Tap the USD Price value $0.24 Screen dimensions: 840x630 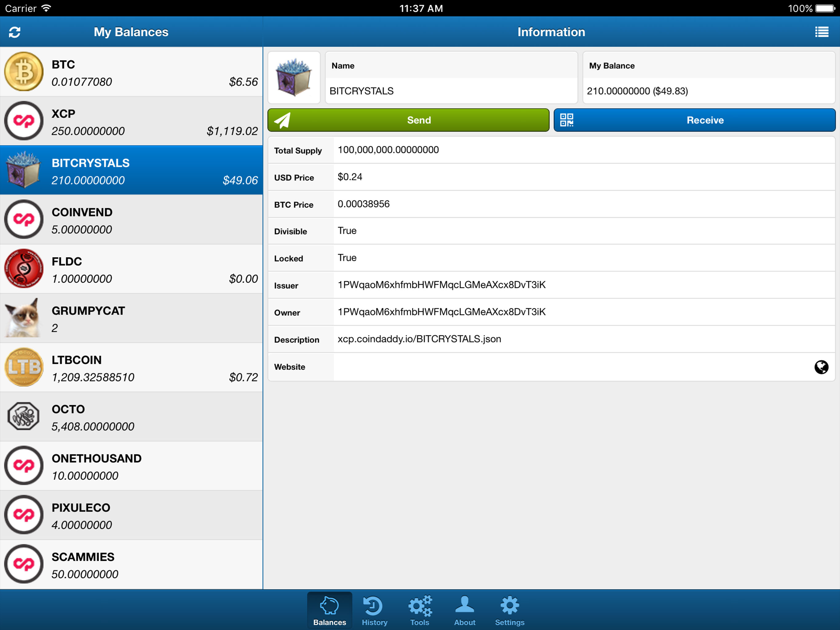(350, 177)
